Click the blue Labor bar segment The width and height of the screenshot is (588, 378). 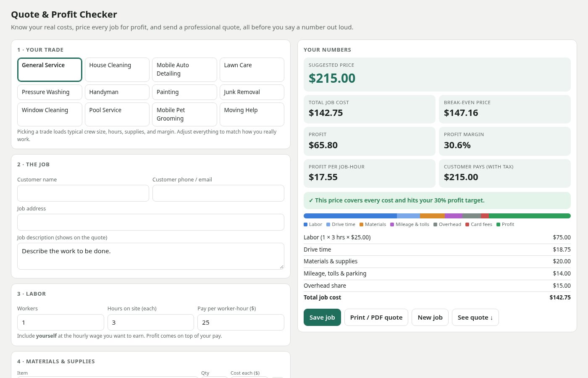click(x=350, y=216)
